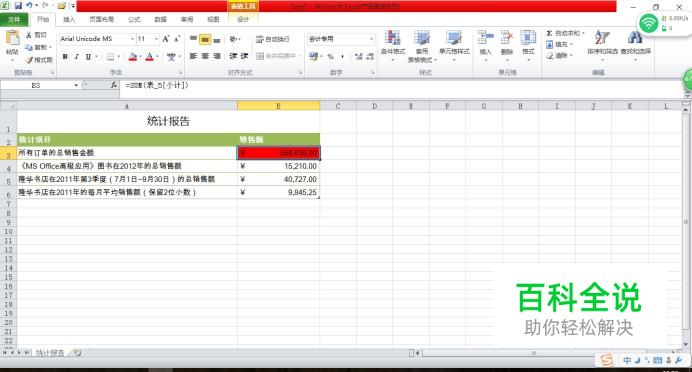The image size is (692, 372).
Task: Click the Open folder icon in quick access toolbar
Action: [61, 6]
